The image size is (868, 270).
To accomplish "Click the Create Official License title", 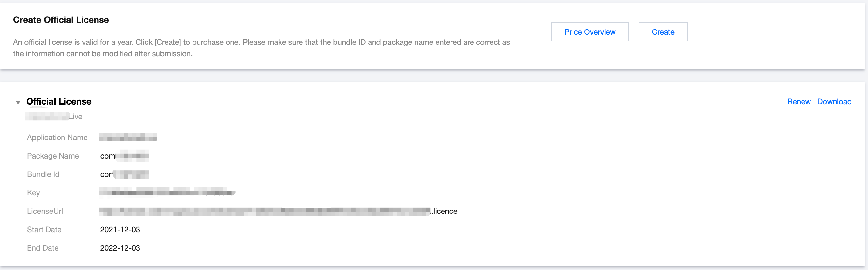I will pyautogui.click(x=61, y=20).
